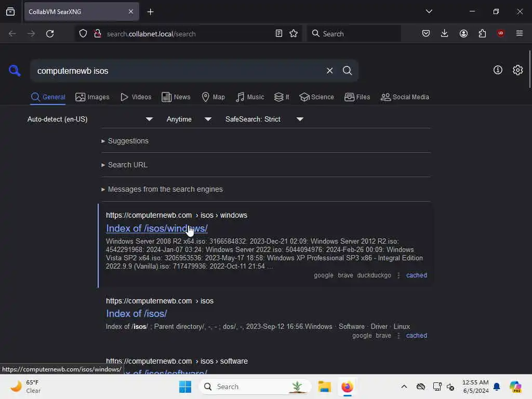
Task: Click the page vertical scrollbar
Action: (529, 69)
